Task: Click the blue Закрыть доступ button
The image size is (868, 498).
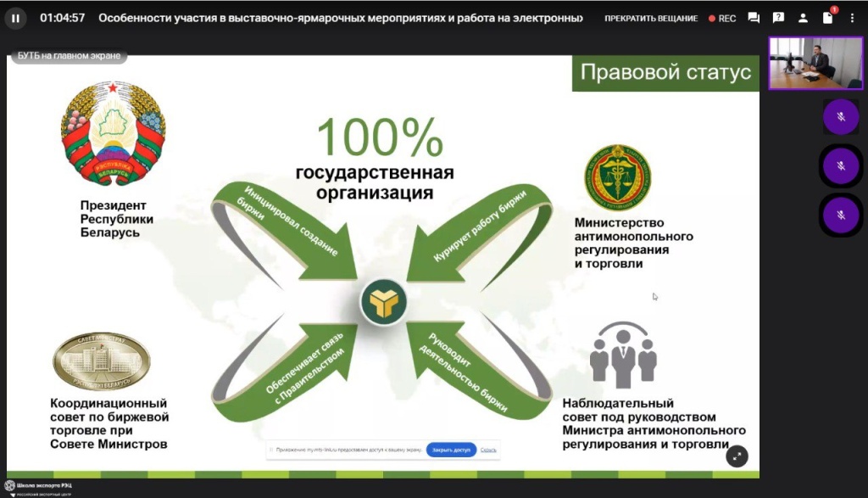Action: click(451, 450)
